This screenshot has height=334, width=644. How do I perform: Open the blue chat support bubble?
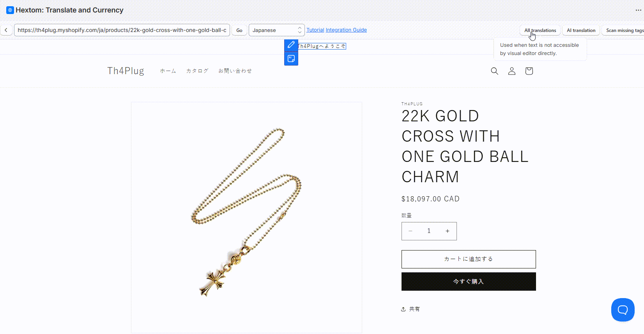click(623, 310)
